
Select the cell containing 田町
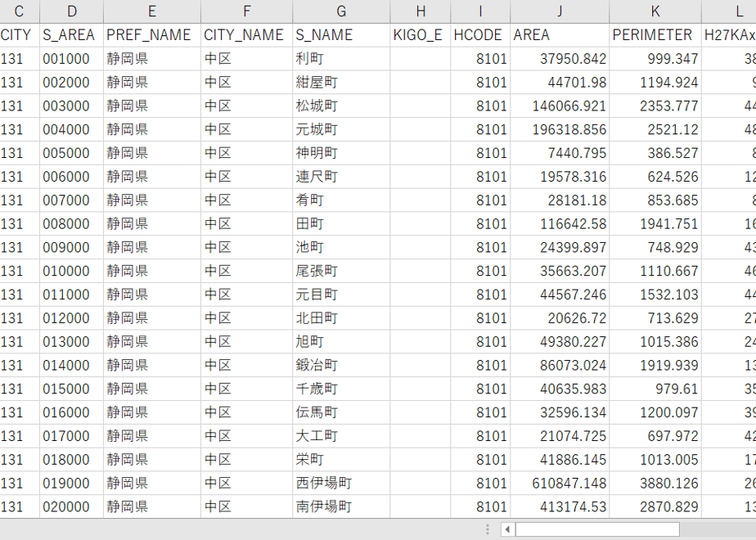tap(341, 223)
